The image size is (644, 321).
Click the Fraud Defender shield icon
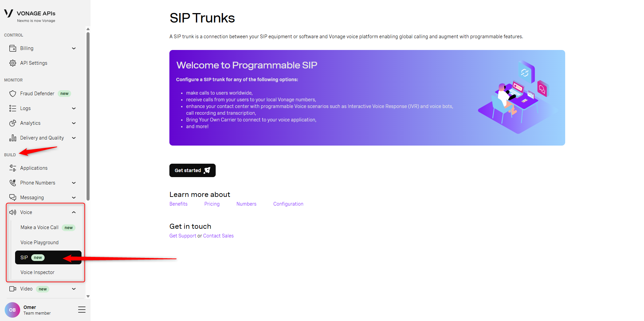(x=13, y=94)
